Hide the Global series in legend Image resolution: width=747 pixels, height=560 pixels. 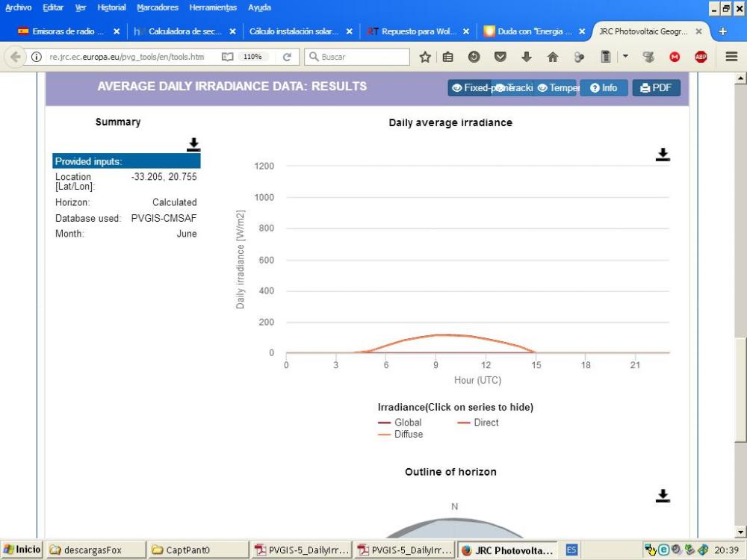(399, 423)
